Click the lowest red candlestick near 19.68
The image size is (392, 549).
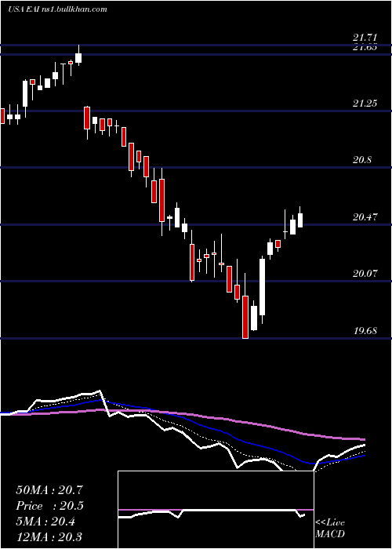(x=245, y=317)
